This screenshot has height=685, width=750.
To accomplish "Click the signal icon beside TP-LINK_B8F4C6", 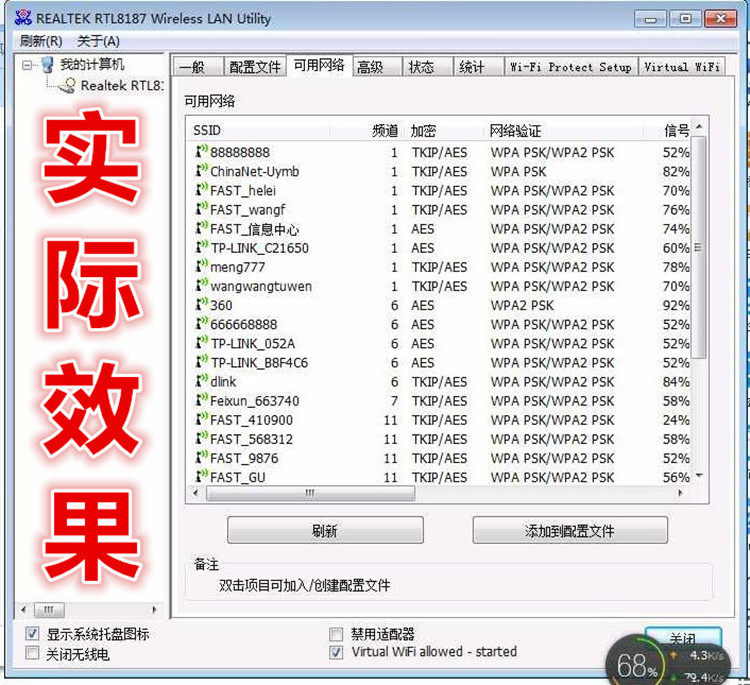I will point(201,362).
